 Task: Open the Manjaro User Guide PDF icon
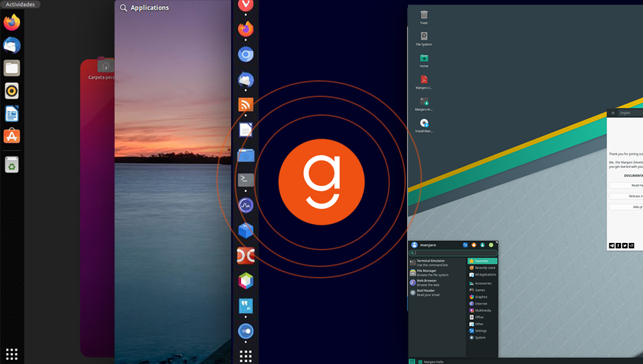424,82
